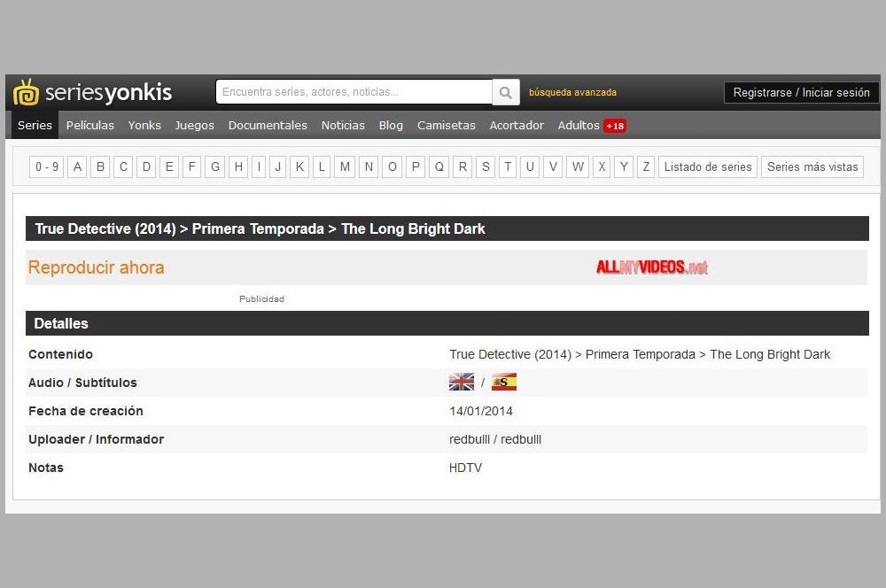Open the Documentales section
Image resolution: width=886 pixels, height=588 pixels.
click(268, 126)
